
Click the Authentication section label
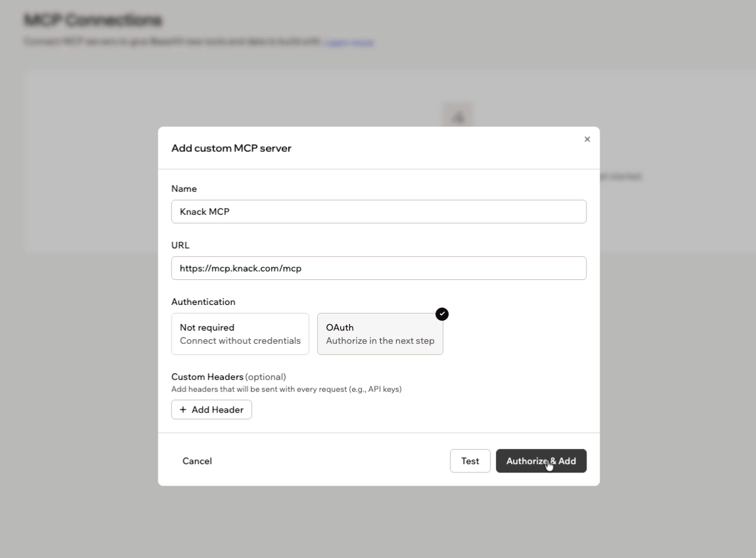pyautogui.click(x=204, y=302)
